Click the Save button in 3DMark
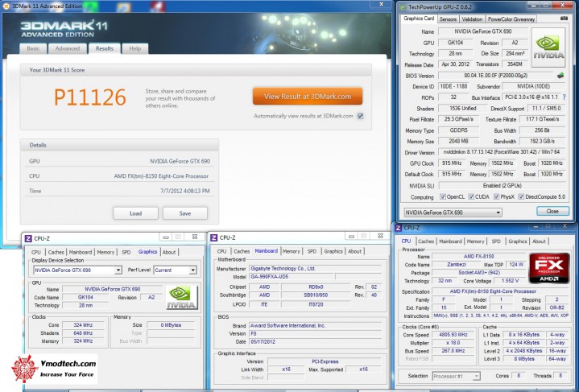Image resolution: width=579 pixels, height=392 pixels. click(x=185, y=213)
